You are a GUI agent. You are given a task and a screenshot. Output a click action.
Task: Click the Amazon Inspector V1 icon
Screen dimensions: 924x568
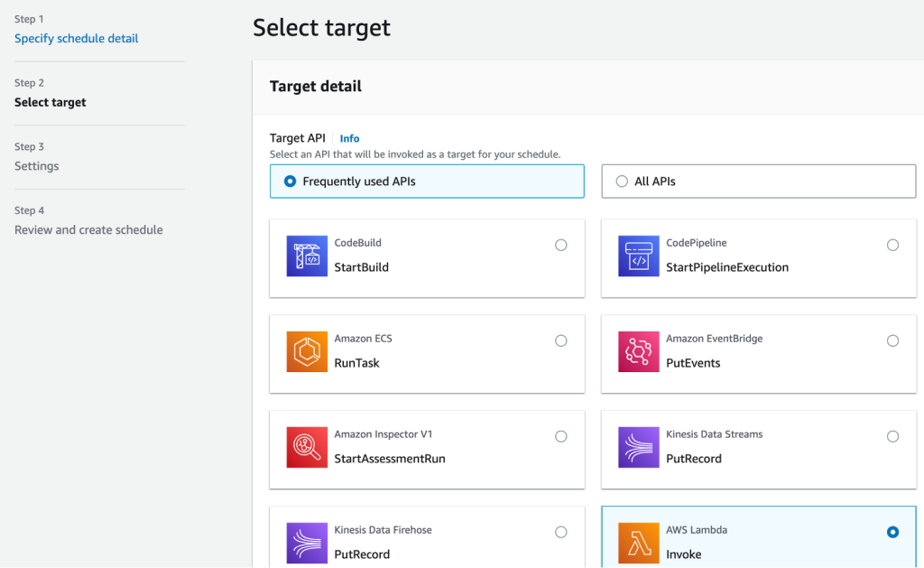click(x=307, y=448)
